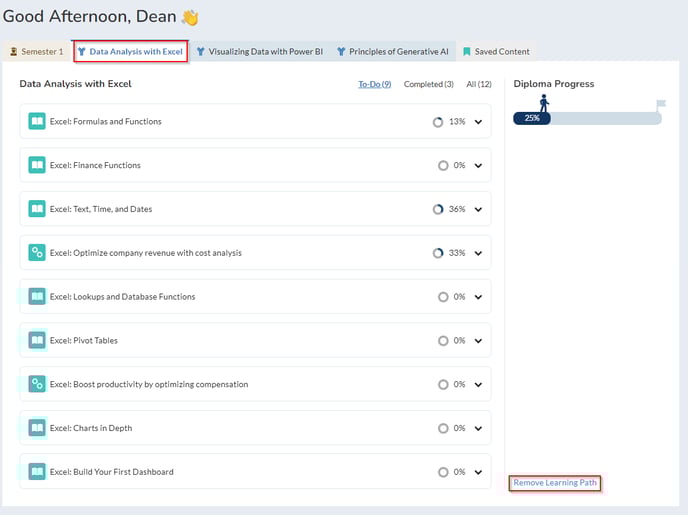Image resolution: width=688 pixels, height=515 pixels.
Task: Click the empty progress circle for Build Your First Dashboard
Action: (x=443, y=472)
